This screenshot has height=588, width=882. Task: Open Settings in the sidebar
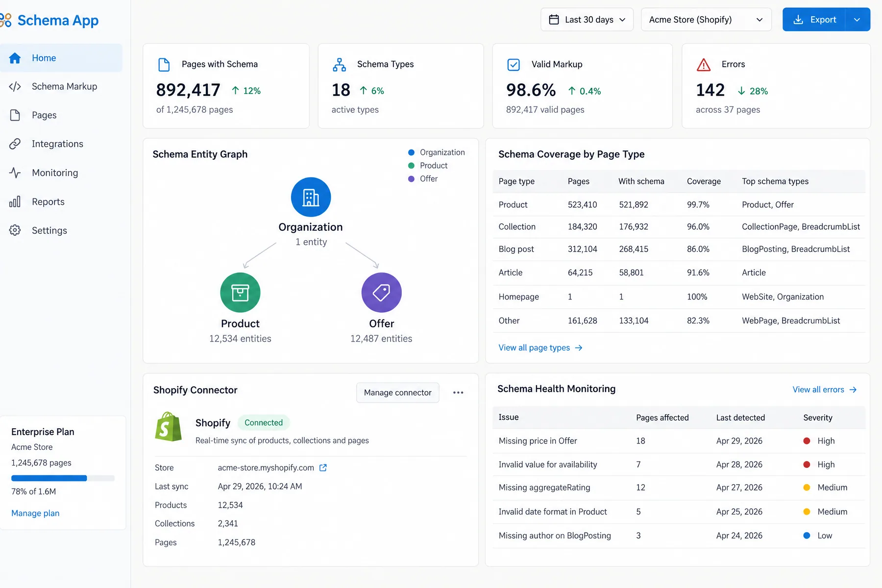pyautogui.click(x=61, y=230)
